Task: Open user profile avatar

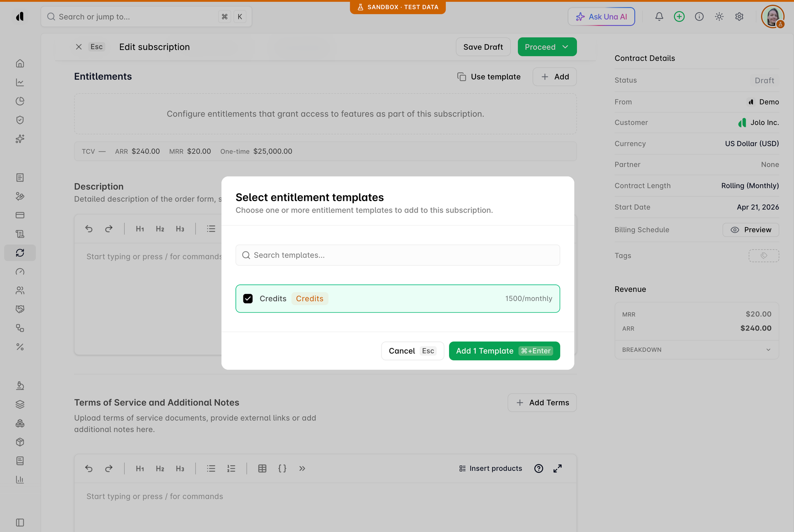Action: (x=772, y=17)
